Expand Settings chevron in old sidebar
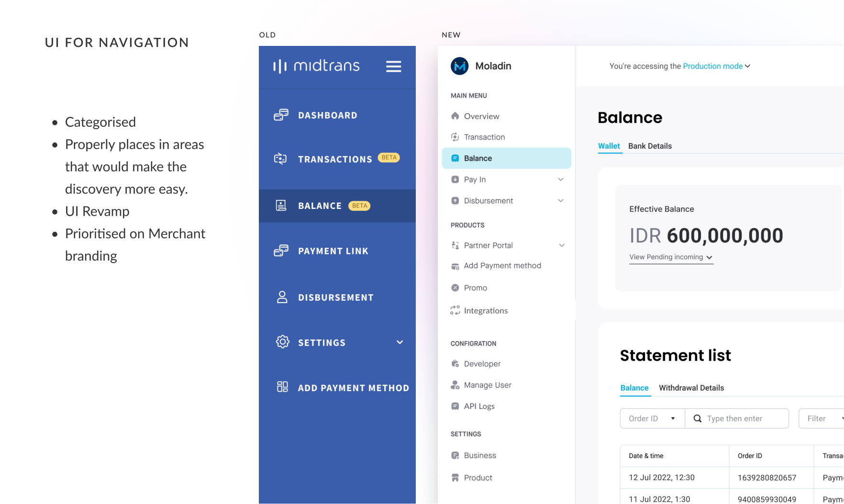844x504 pixels. [x=400, y=342]
